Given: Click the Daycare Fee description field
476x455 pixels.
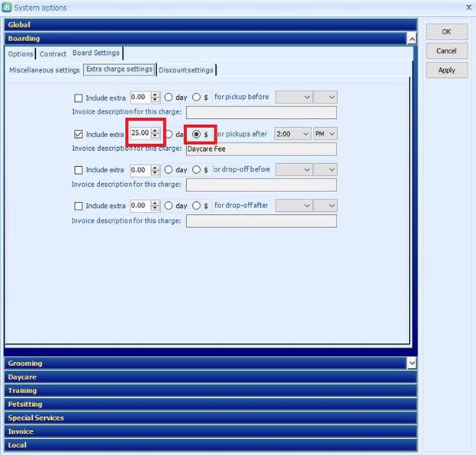Looking at the screenshot, I should 262,149.
